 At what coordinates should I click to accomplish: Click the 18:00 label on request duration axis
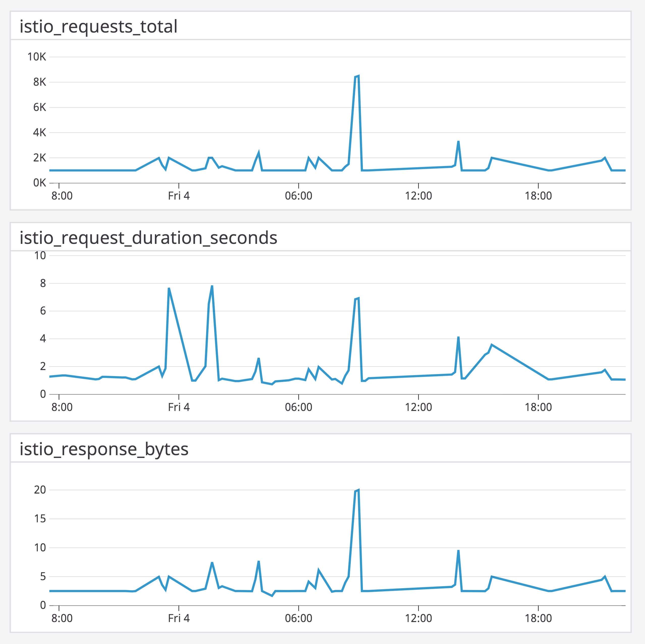[538, 407]
